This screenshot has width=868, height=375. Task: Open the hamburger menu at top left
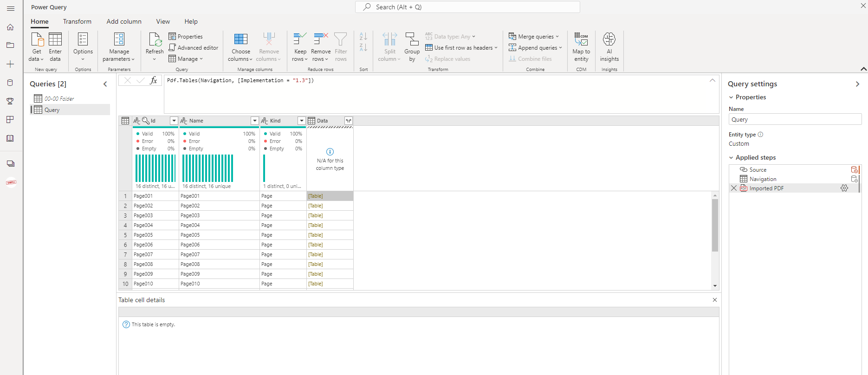coord(10,8)
